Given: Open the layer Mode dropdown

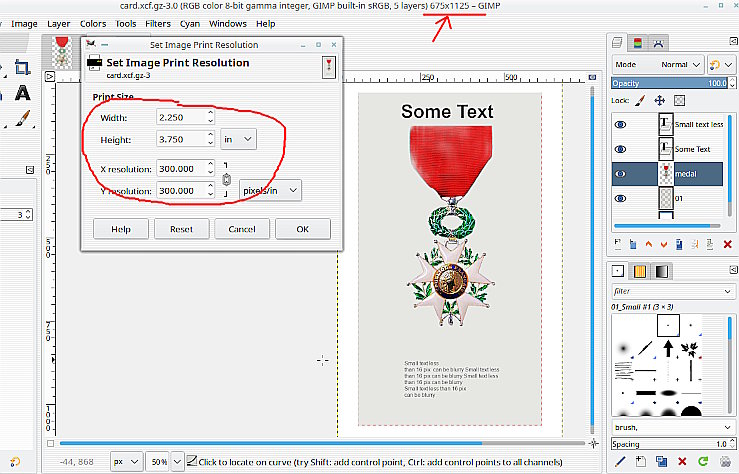Looking at the screenshot, I should pos(658,65).
